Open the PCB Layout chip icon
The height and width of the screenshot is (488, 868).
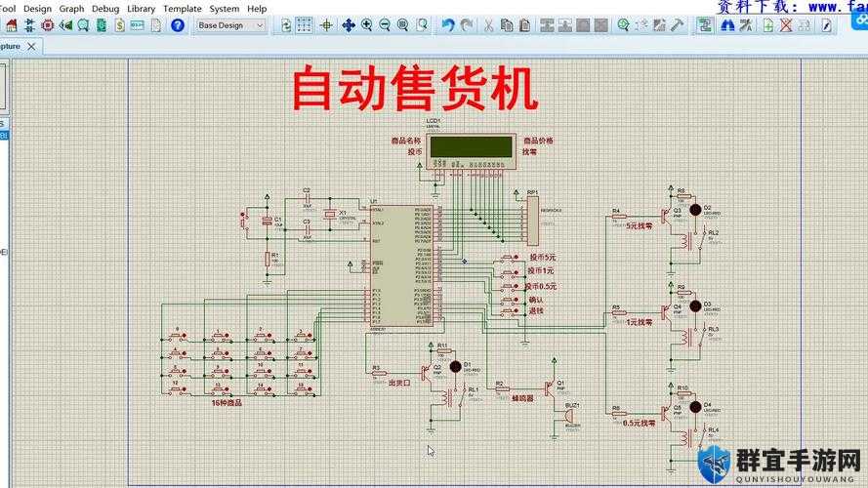point(48,25)
